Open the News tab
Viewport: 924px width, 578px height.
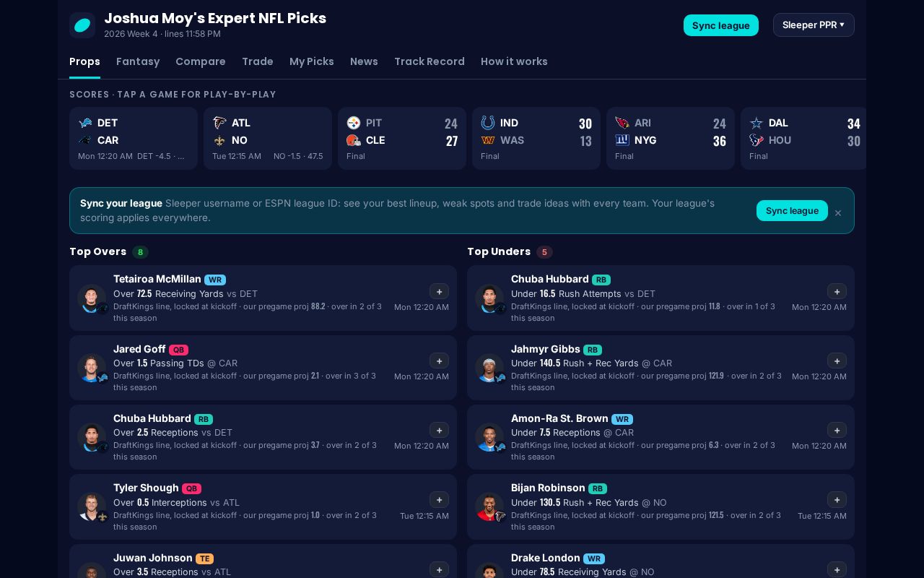(x=364, y=61)
